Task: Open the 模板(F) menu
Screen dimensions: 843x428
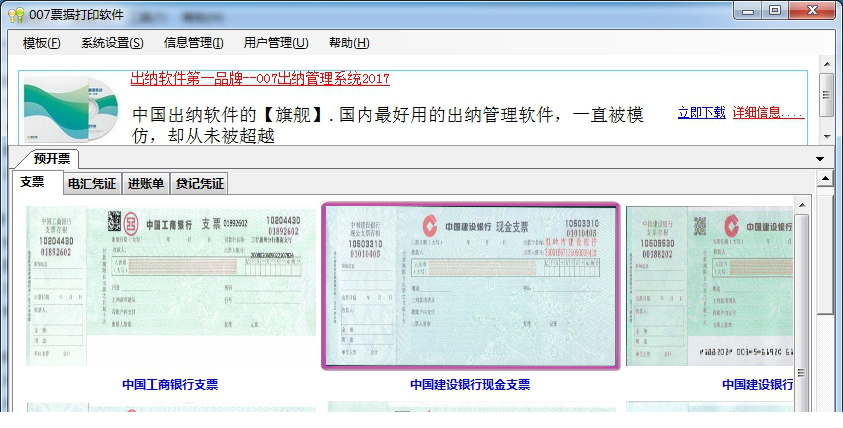Action: (x=41, y=43)
